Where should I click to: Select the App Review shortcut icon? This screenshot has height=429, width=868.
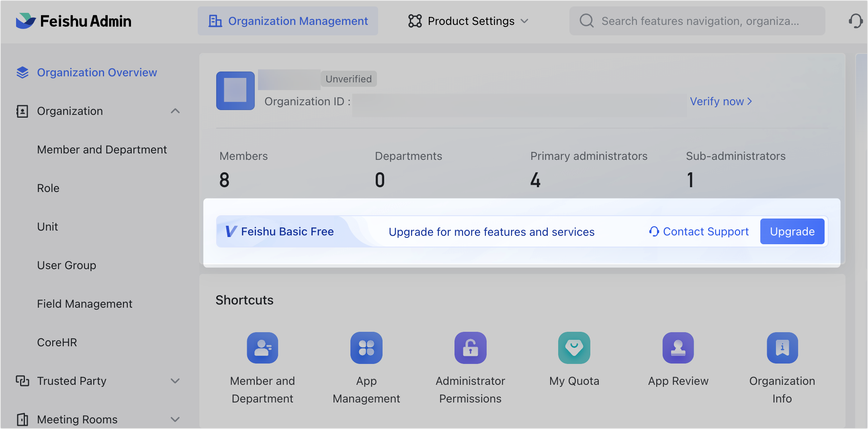678,348
